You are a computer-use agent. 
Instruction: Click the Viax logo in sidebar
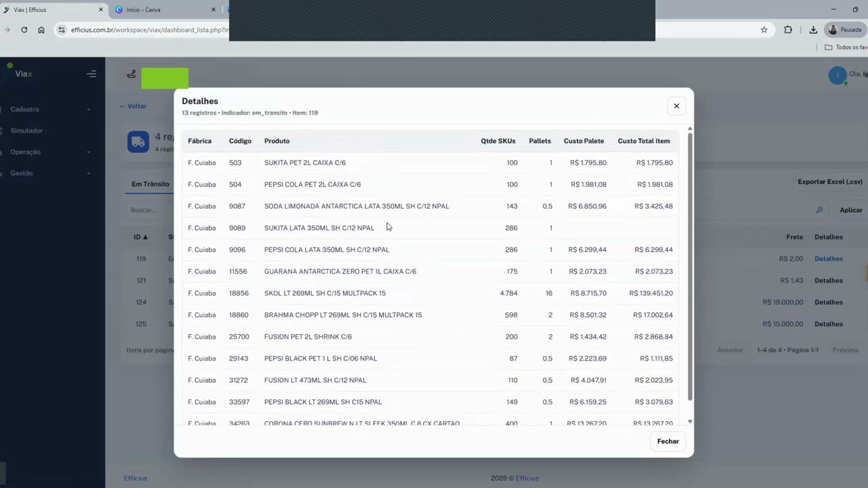[x=20, y=73]
